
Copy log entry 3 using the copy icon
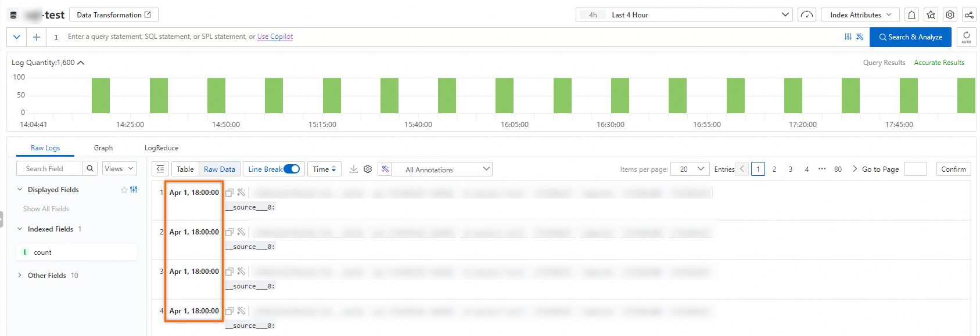(229, 272)
